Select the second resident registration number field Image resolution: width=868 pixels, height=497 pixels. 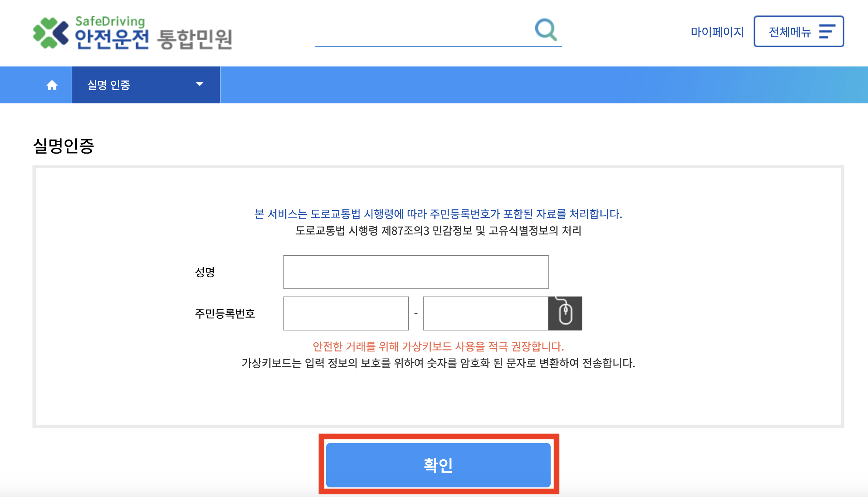click(x=485, y=313)
